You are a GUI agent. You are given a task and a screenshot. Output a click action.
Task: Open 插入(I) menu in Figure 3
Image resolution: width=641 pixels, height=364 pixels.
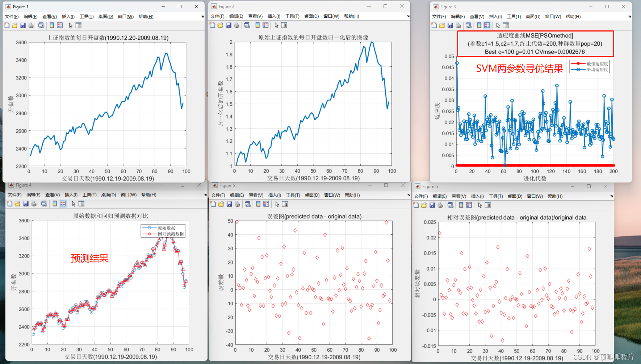tap(495, 17)
